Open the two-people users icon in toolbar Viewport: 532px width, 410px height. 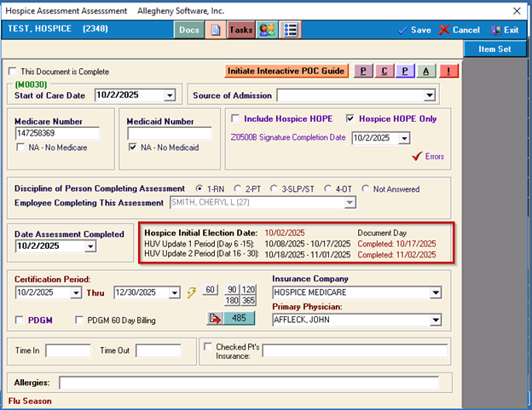coord(267,30)
